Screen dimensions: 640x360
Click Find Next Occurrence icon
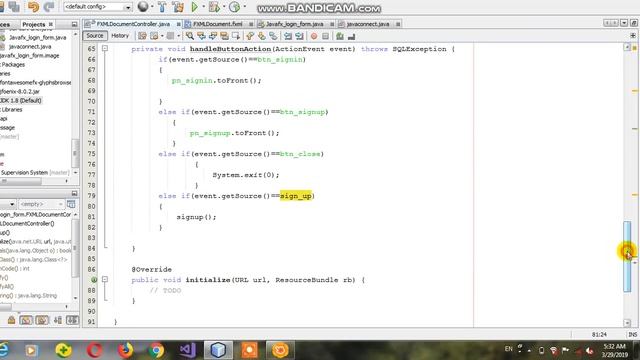click(x=213, y=36)
